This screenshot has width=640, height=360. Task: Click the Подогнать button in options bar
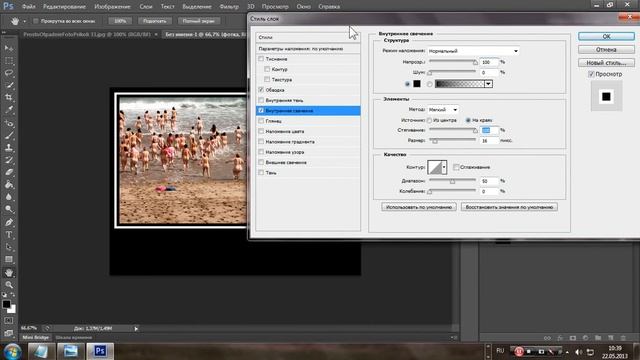point(155,21)
